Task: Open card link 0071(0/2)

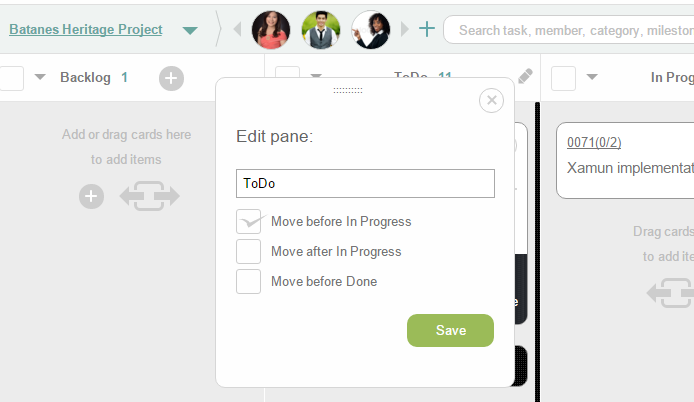Action: [x=594, y=142]
